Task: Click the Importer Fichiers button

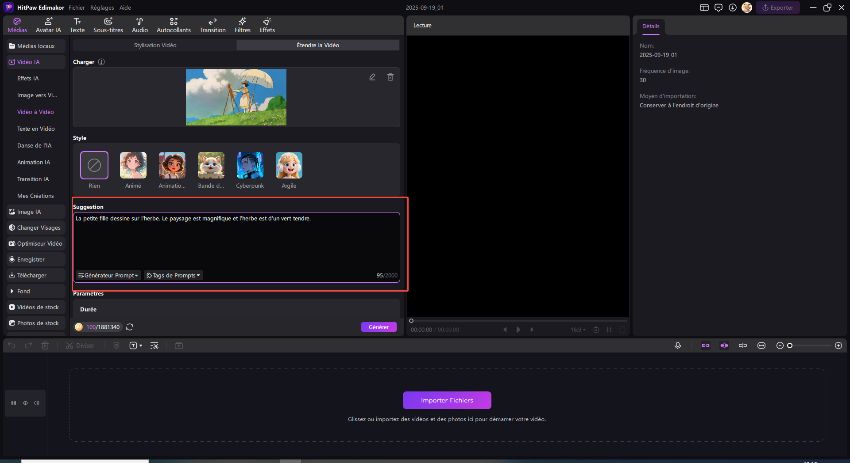Action: [447, 400]
